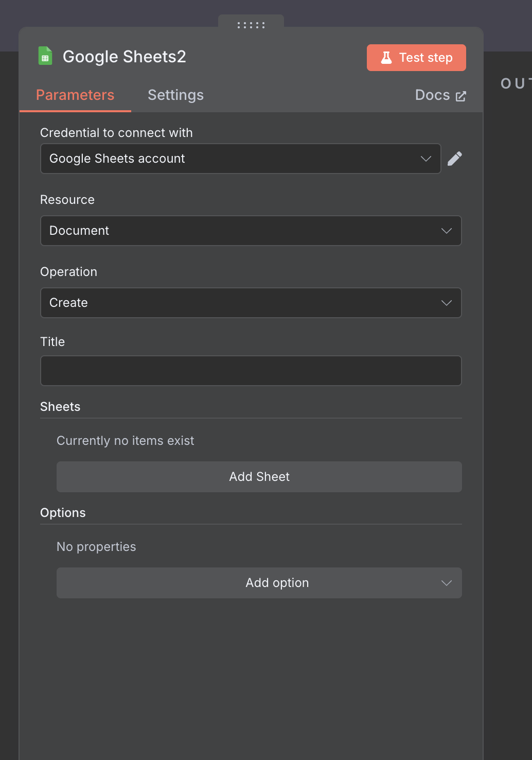Click the chevron on the Resource field

point(446,231)
